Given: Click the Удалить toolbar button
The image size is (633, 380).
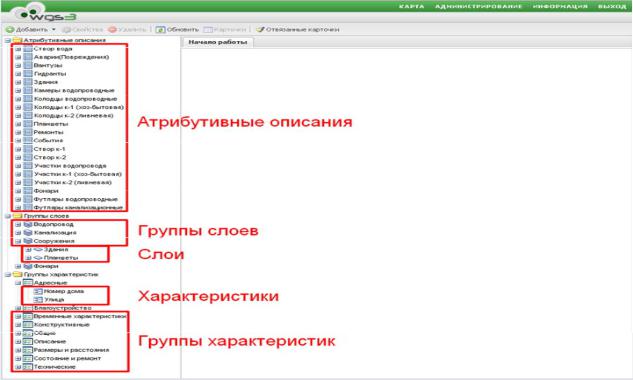Looking at the screenshot, I should [x=127, y=29].
